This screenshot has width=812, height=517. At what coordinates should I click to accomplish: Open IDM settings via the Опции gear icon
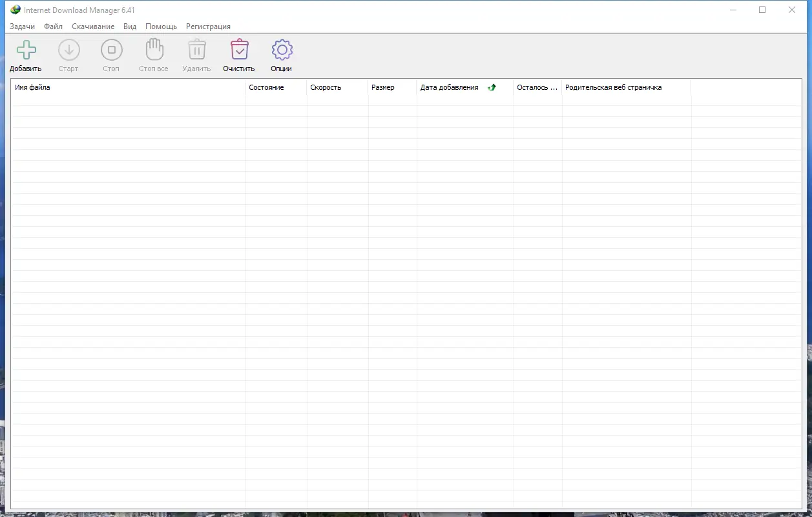click(282, 50)
